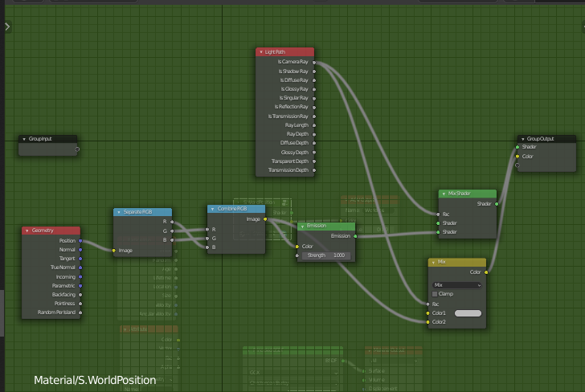Screen dimensions: 585x392
Task: Click the Mix Shader output socket
Action: [497, 204]
